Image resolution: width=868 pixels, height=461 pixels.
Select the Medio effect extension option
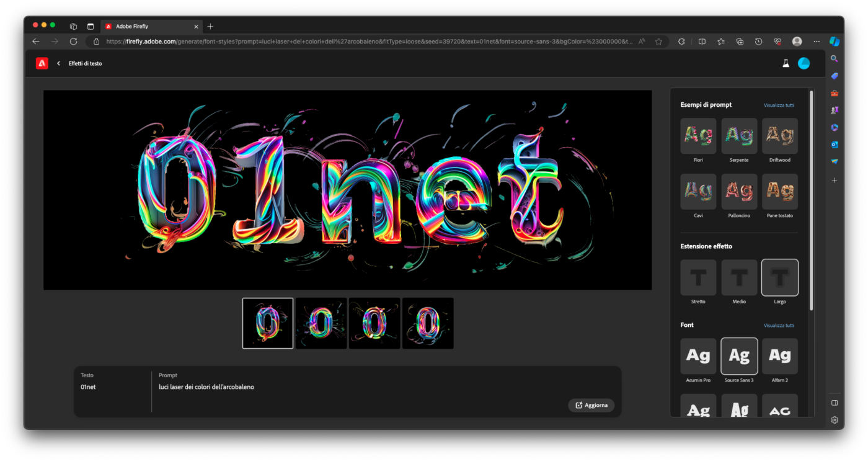click(x=739, y=277)
